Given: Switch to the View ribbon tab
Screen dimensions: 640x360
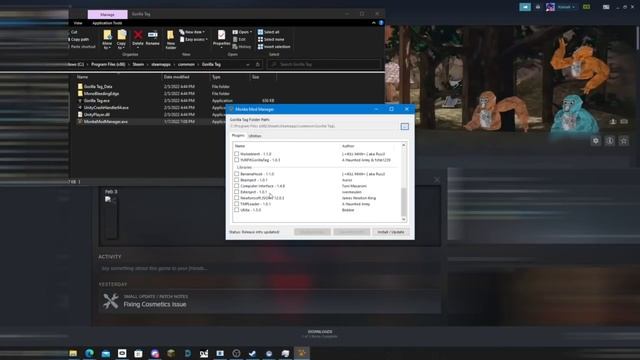Looking at the screenshot, I should point(78,23).
